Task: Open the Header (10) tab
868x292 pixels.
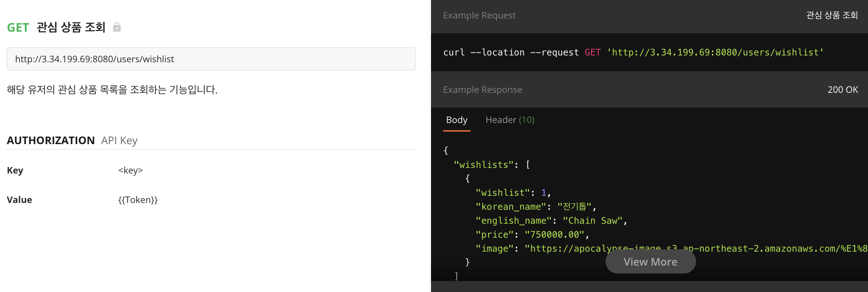Action: (510, 120)
